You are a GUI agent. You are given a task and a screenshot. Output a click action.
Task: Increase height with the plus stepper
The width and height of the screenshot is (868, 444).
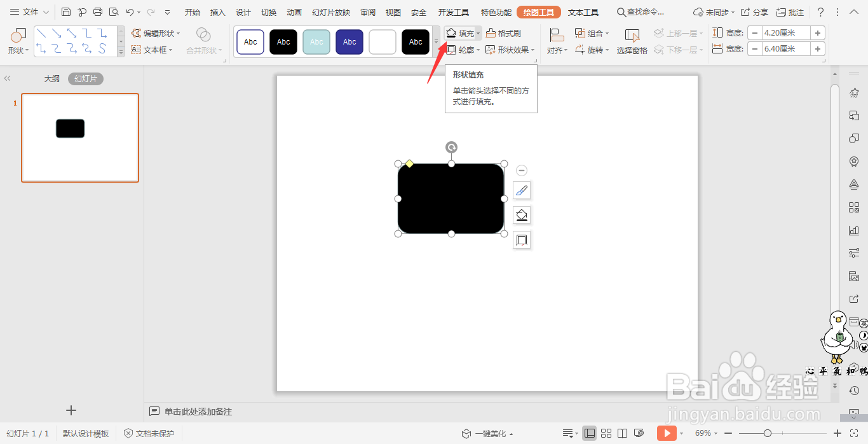click(818, 33)
